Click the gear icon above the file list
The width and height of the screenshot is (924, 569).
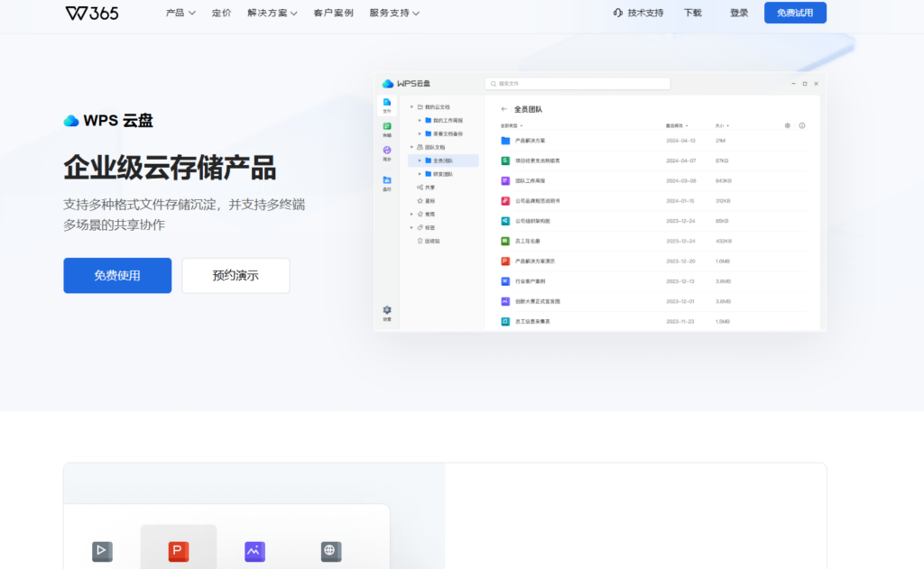[785, 127]
